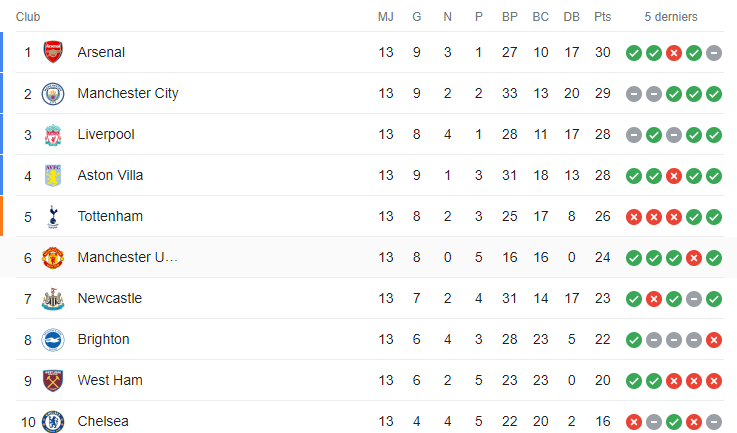Screen dimensions: 737x433
Task: Open the Tottenham team name link
Action: click(x=110, y=216)
